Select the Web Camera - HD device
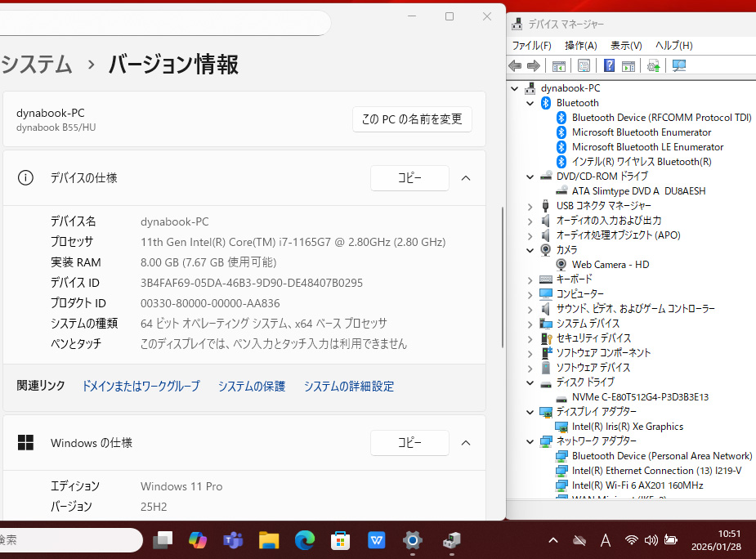 [610, 265]
